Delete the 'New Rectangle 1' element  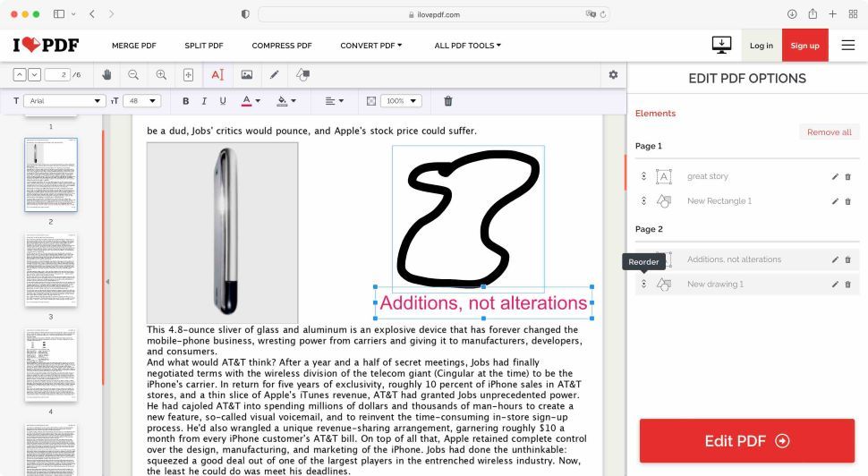coord(847,201)
